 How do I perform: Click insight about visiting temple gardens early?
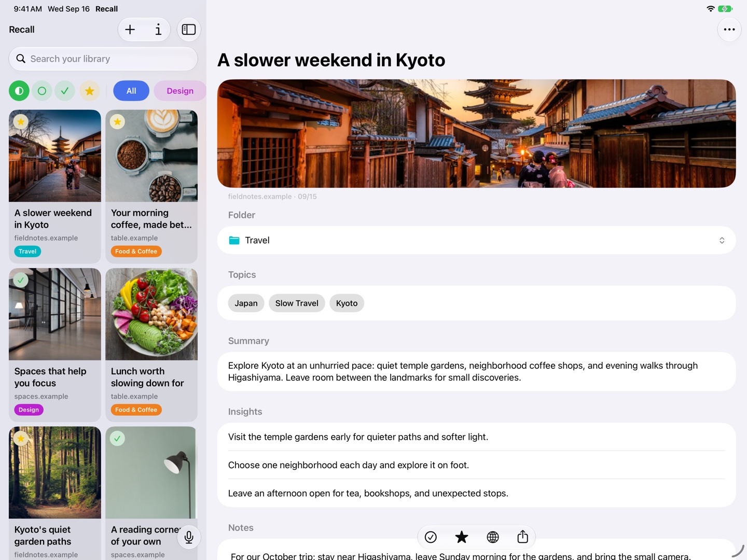pyautogui.click(x=358, y=437)
